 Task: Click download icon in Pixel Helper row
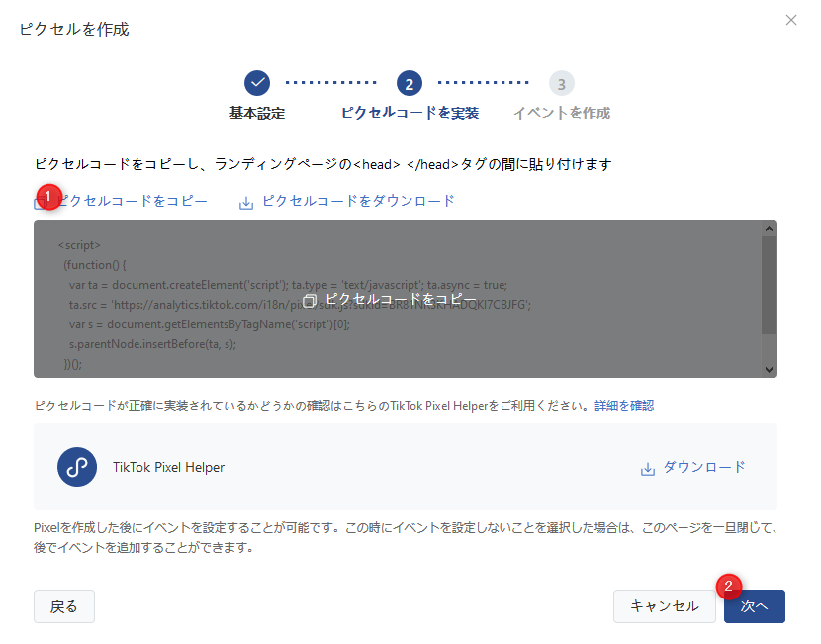click(x=648, y=468)
